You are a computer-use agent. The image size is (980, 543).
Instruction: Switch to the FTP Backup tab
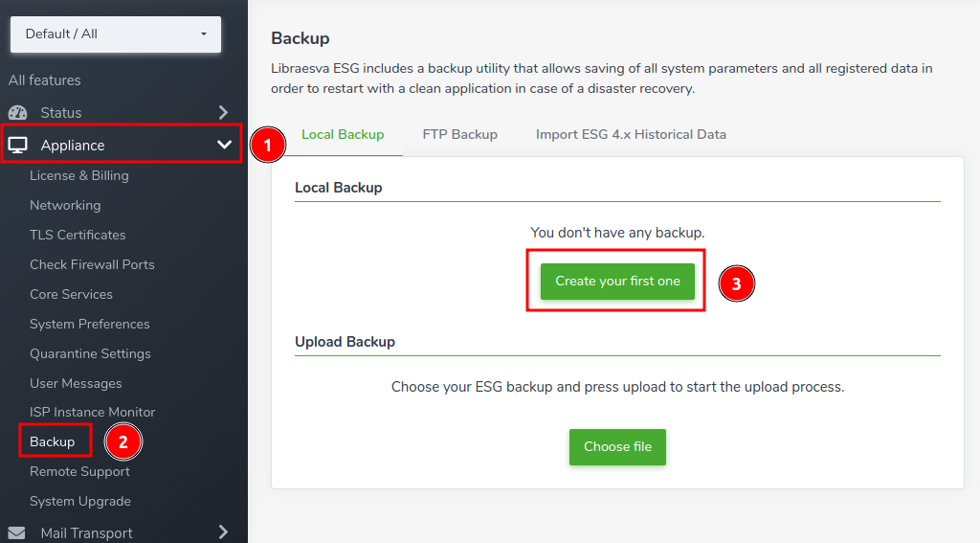click(460, 134)
